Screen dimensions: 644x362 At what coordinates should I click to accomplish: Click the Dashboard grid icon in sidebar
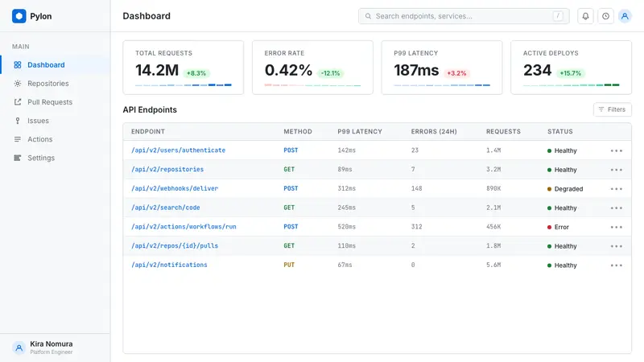[17, 65]
